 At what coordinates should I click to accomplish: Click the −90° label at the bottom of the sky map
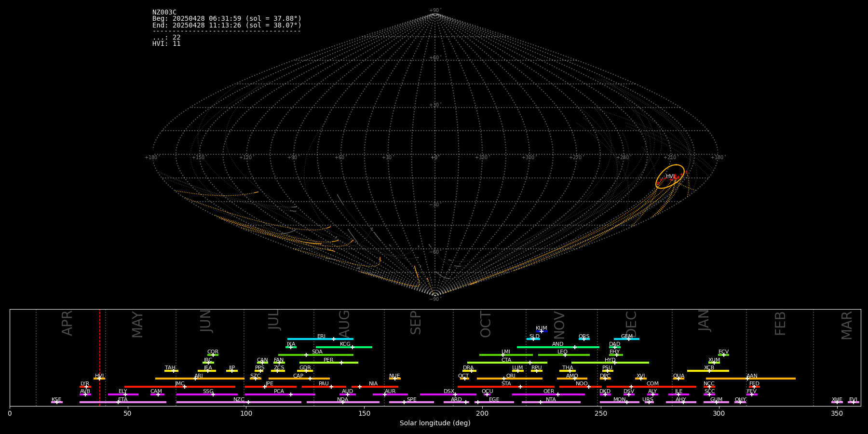pos(435,299)
